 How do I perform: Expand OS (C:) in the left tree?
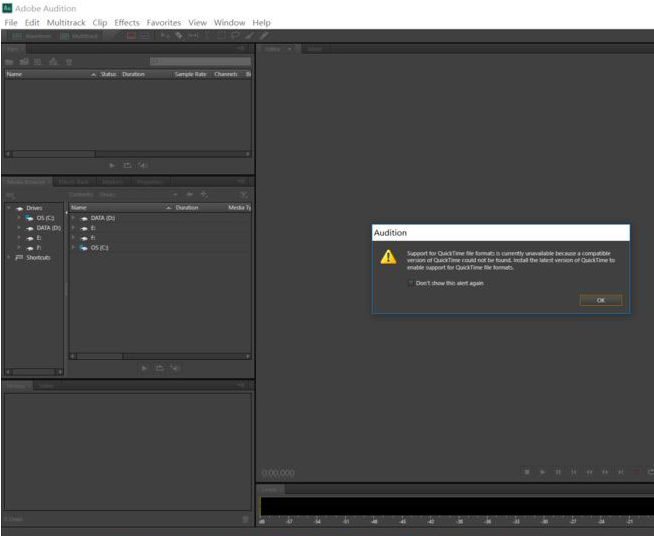[19, 218]
